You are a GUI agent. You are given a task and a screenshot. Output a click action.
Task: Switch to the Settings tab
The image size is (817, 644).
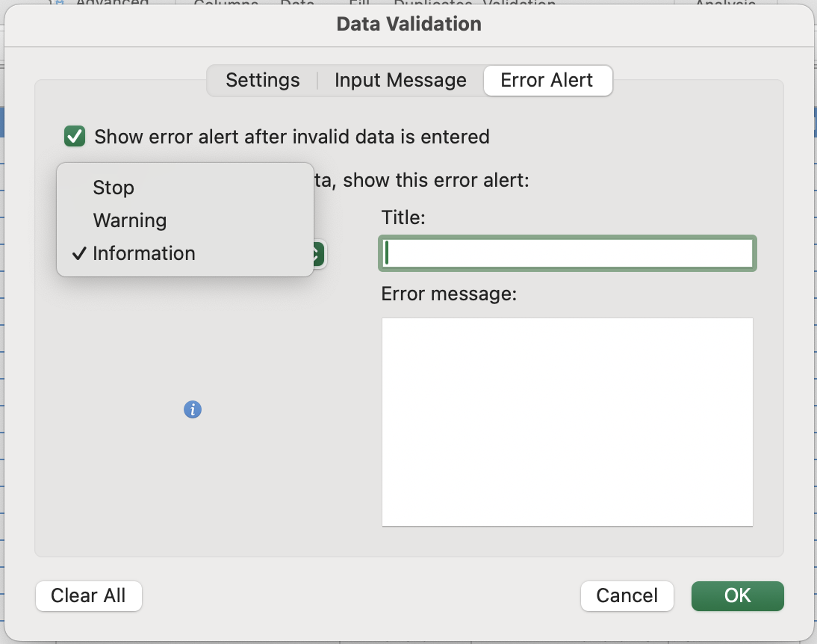pyautogui.click(x=263, y=81)
